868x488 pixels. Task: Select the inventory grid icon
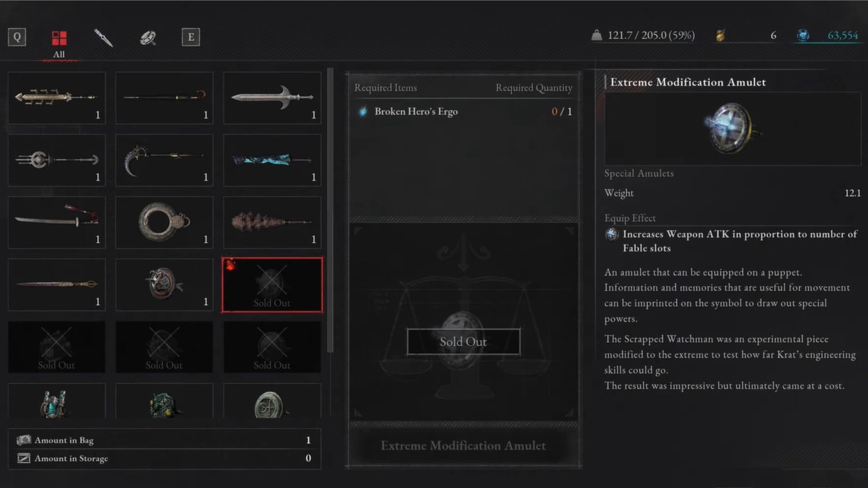pos(58,37)
